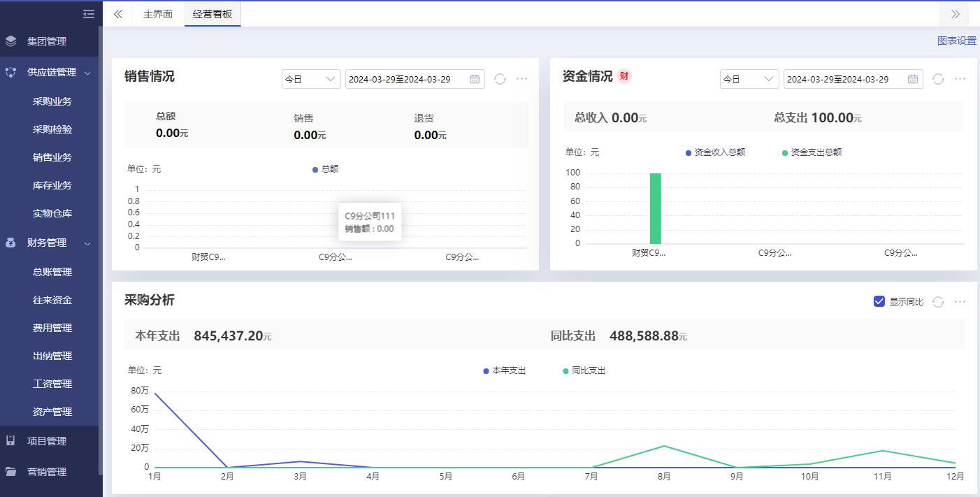Toggle the 本年支出 legend series
This screenshot has height=497, width=980.
pos(505,371)
